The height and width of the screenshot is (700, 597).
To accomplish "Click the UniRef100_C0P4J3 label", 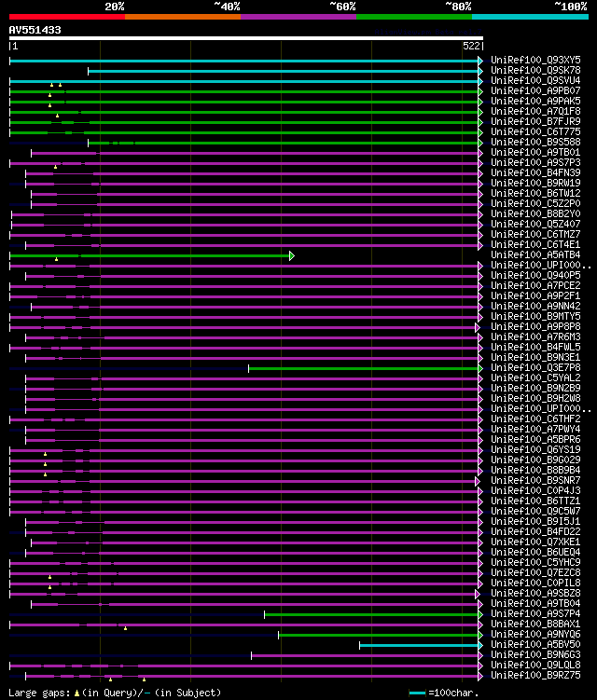I will [535, 491].
